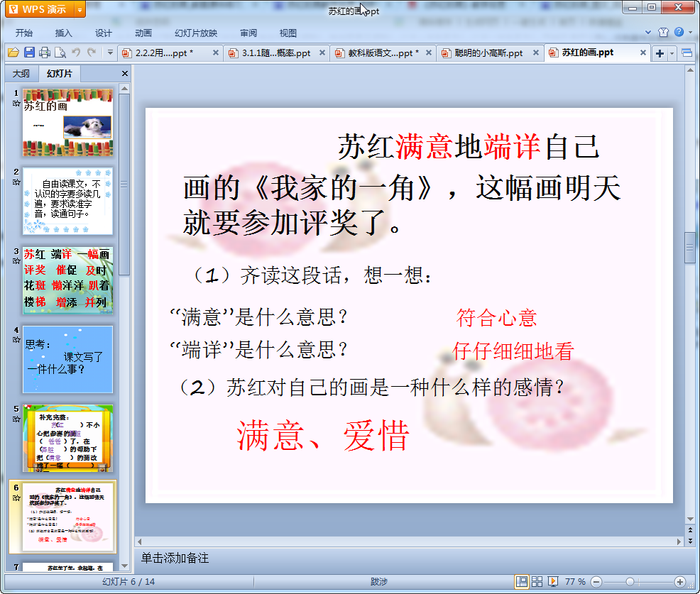
Task: Open dropdown next to new tab plus button
Action: [x=672, y=53]
